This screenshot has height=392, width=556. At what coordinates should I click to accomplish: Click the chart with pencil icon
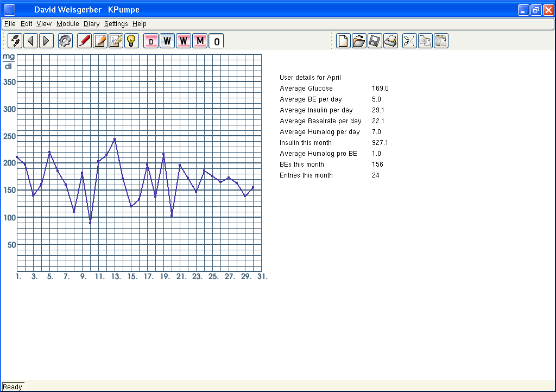click(116, 41)
